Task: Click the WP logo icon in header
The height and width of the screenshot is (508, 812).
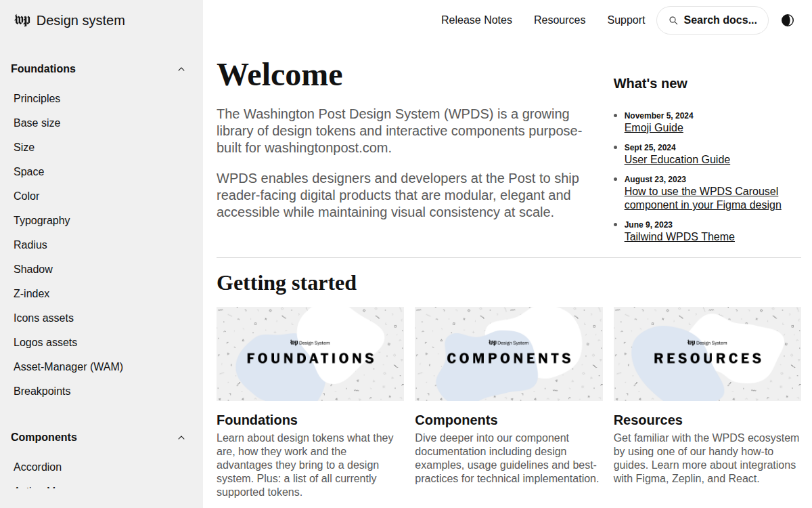Action: (x=22, y=20)
